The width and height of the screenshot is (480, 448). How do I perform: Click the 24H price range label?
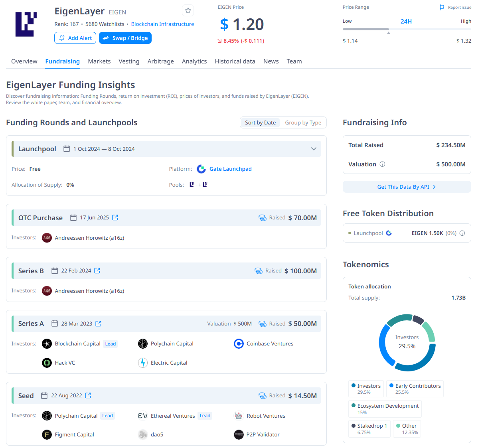(406, 21)
